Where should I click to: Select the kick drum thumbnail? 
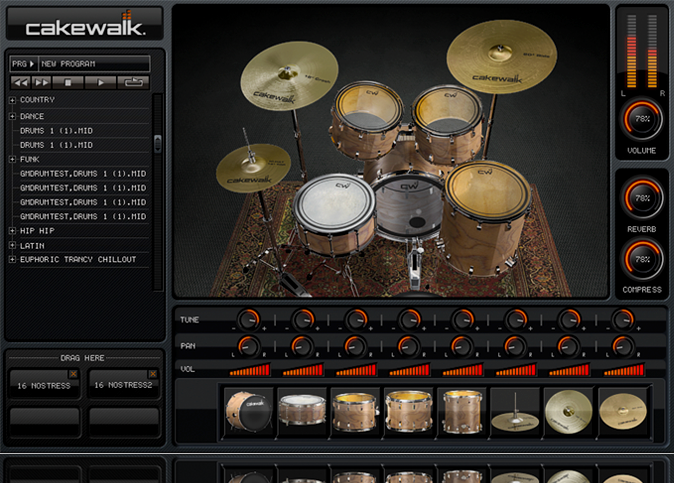248,411
